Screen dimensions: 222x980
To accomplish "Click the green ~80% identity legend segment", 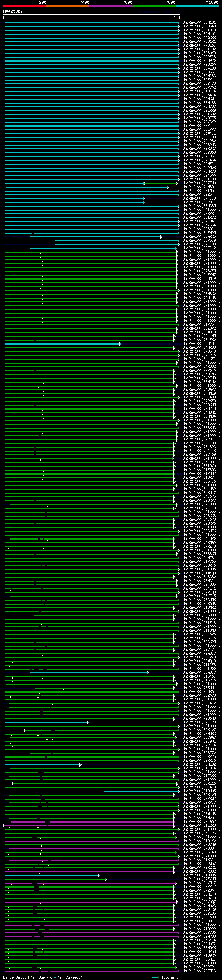I will point(154,6).
